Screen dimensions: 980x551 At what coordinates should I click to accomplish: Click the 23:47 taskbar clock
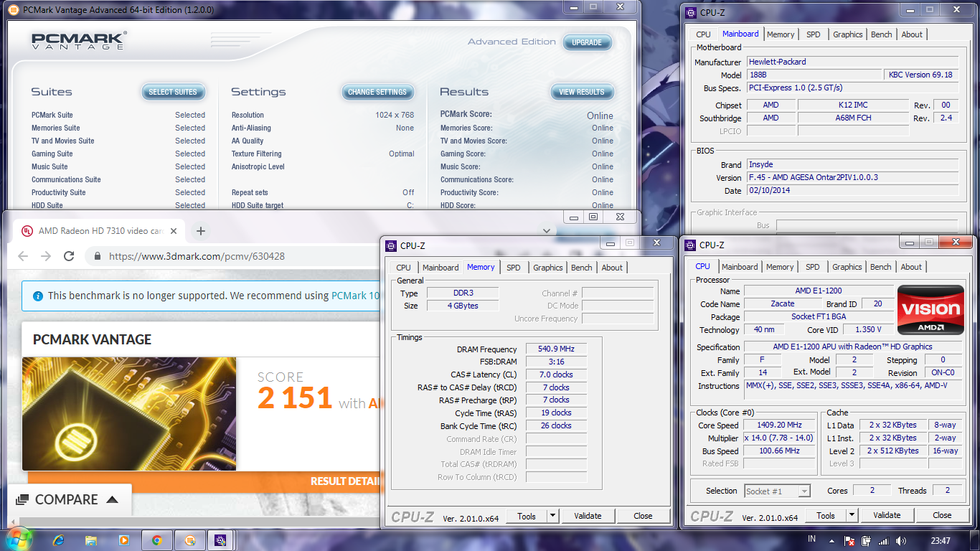[941, 541]
